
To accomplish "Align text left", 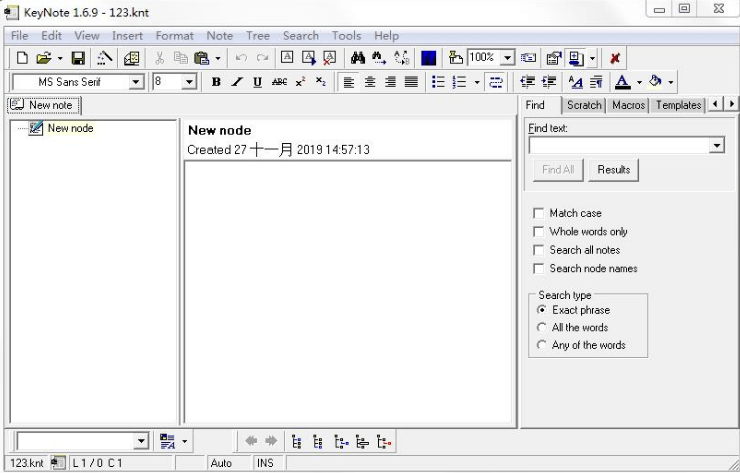I will click(349, 82).
